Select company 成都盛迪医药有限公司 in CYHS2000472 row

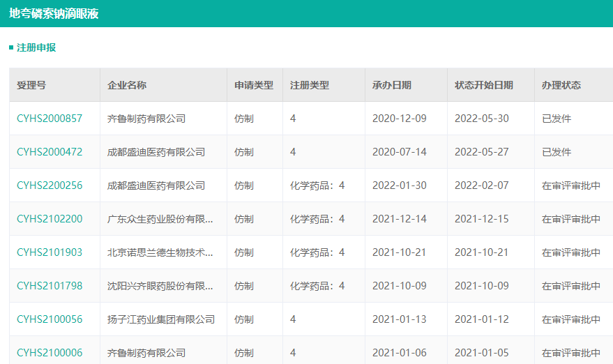coord(156,152)
